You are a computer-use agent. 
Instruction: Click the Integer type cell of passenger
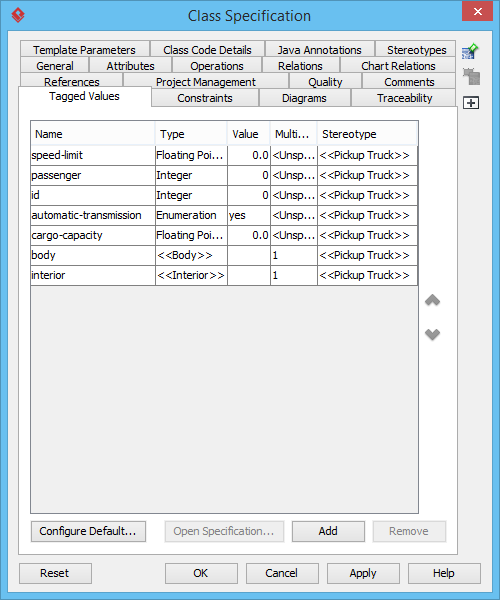pyautogui.click(x=191, y=175)
